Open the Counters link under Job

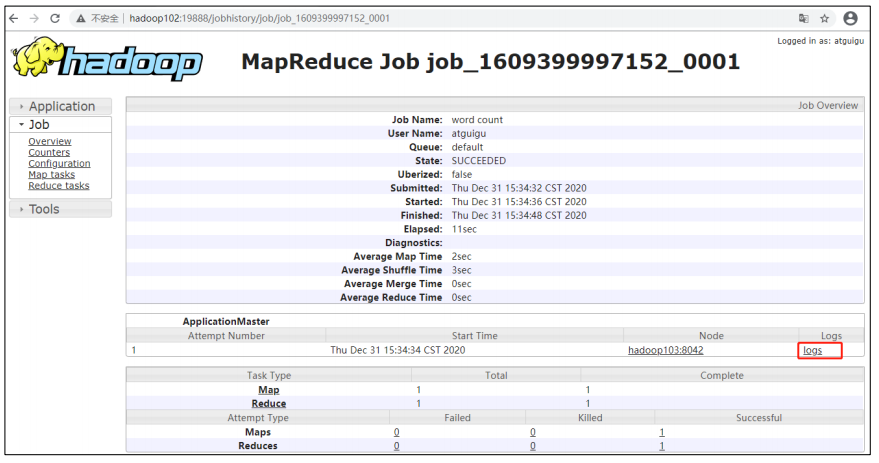click(49, 152)
